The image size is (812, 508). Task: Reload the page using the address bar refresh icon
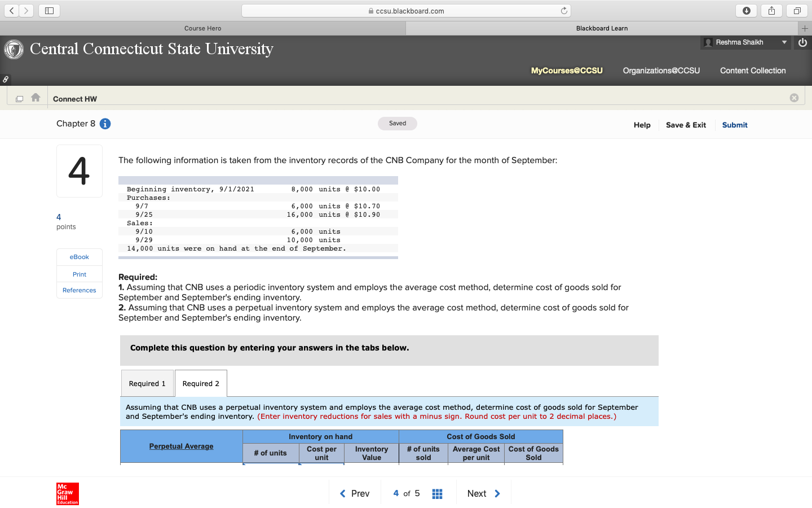[x=564, y=10]
